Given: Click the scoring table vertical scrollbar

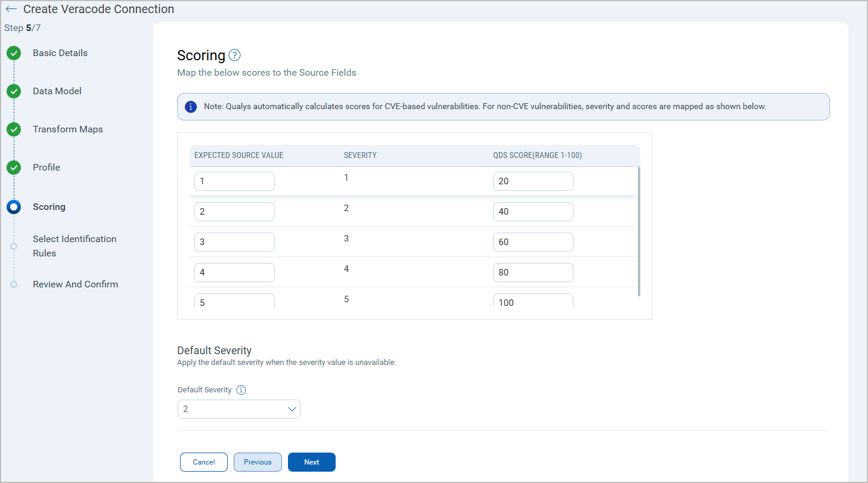Looking at the screenshot, I should pyautogui.click(x=639, y=231).
